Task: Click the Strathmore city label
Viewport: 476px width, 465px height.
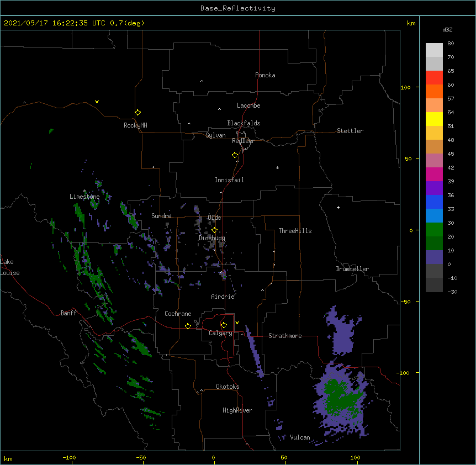Action: click(x=285, y=336)
